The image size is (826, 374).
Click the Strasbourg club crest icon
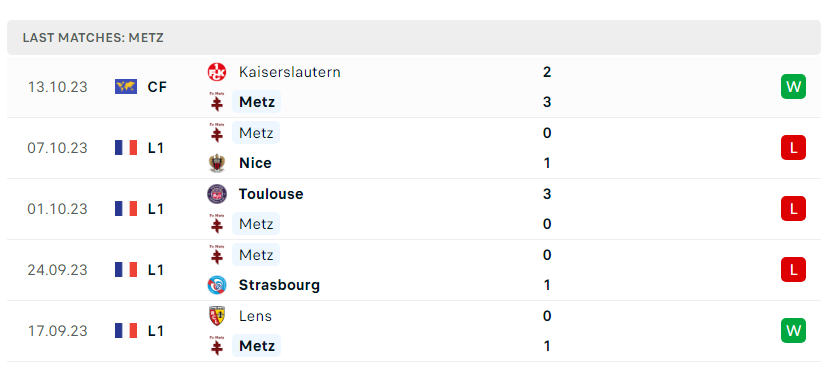coord(217,285)
